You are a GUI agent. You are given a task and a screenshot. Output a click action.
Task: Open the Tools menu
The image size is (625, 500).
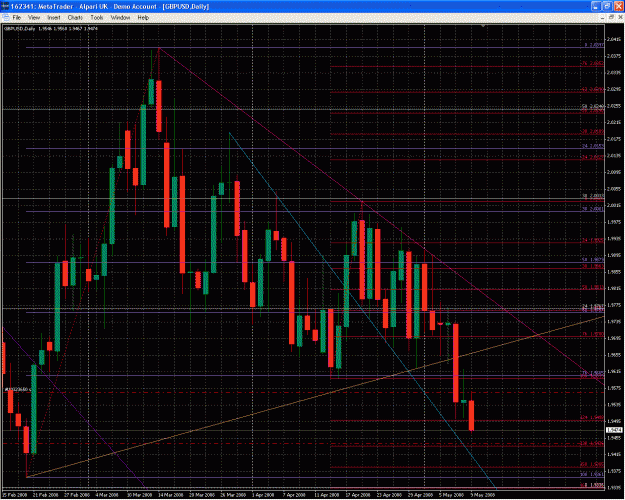tap(97, 18)
